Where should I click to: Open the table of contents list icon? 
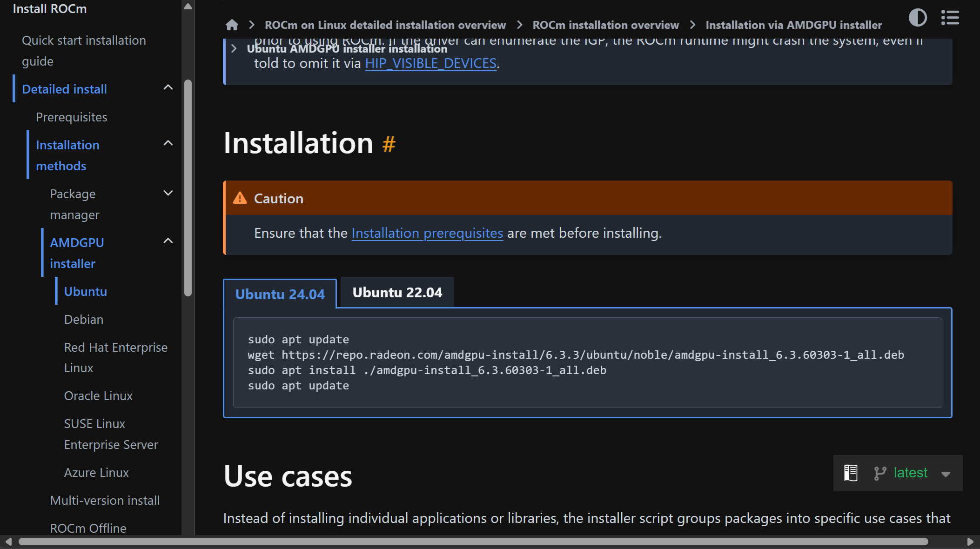[950, 18]
